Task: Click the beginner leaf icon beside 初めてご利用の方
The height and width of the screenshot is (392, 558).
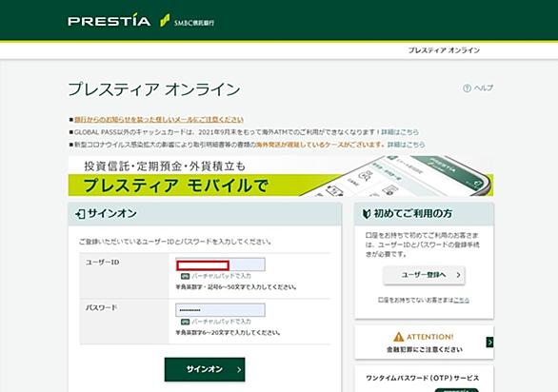Action: [x=367, y=214]
